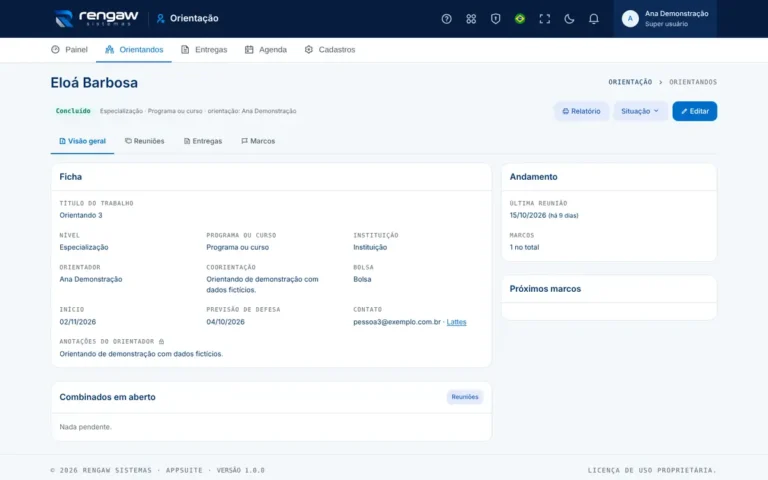
Task: Click the Bolsa field value
Action: (362, 279)
